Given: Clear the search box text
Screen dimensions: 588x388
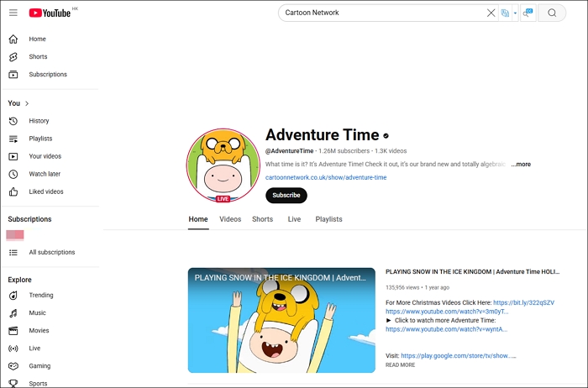Looking at the screenshot, I should click(x=491, y=13).
